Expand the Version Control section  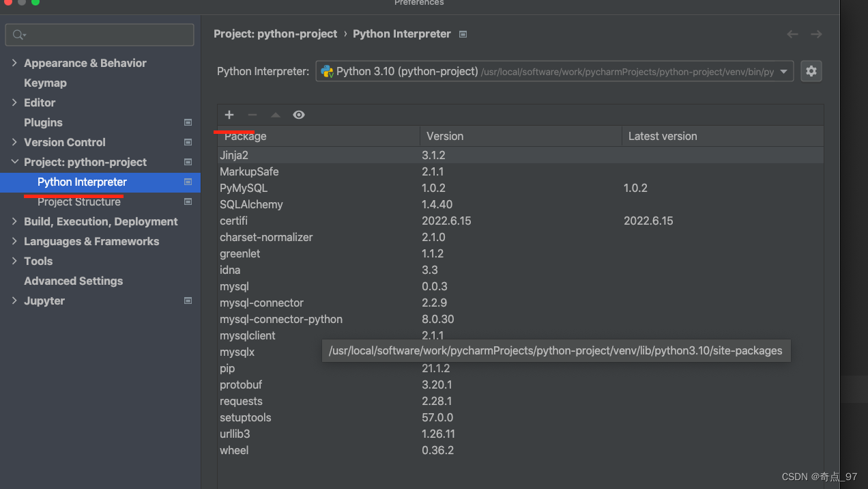[x=14, y=142]
